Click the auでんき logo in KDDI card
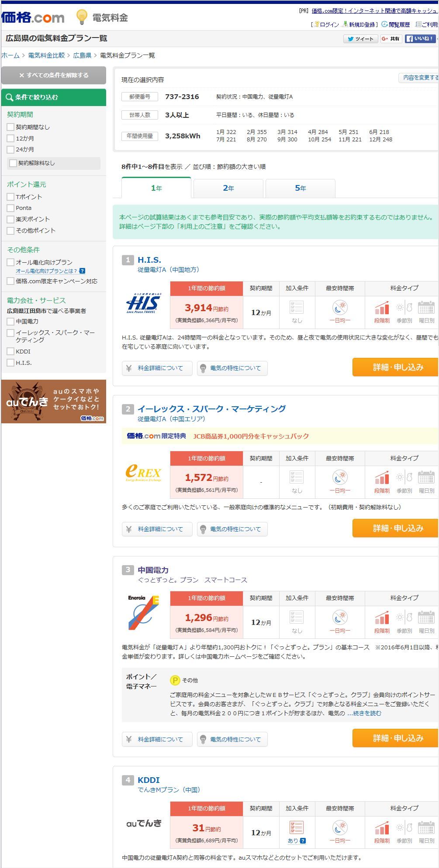This screenshot has height=868, width=439. tap(144, 823)
